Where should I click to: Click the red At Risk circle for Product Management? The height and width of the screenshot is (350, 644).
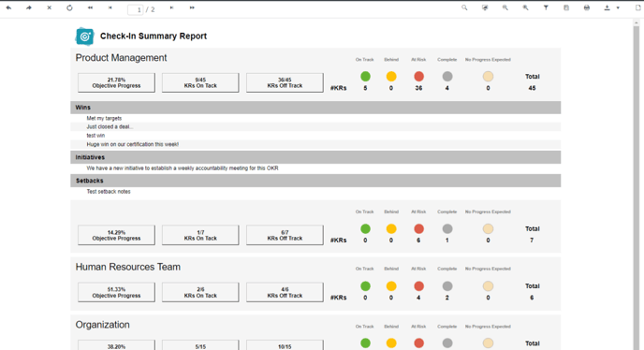tap(418, 77)
